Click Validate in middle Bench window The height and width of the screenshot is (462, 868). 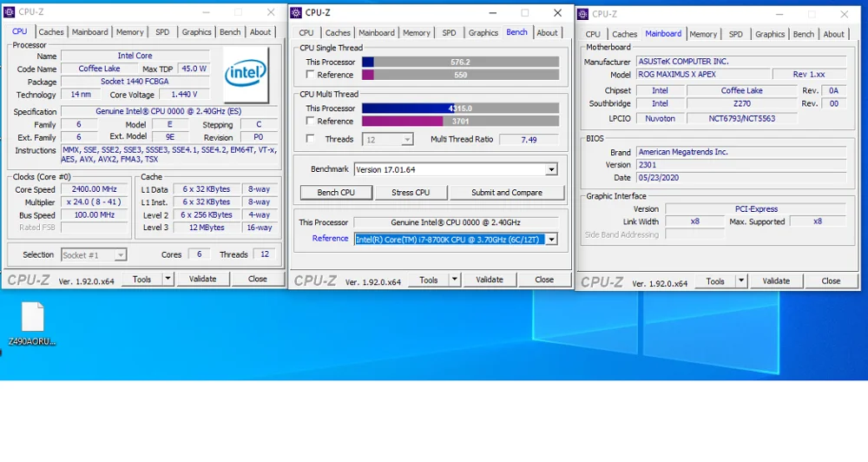tap(490, 280)
